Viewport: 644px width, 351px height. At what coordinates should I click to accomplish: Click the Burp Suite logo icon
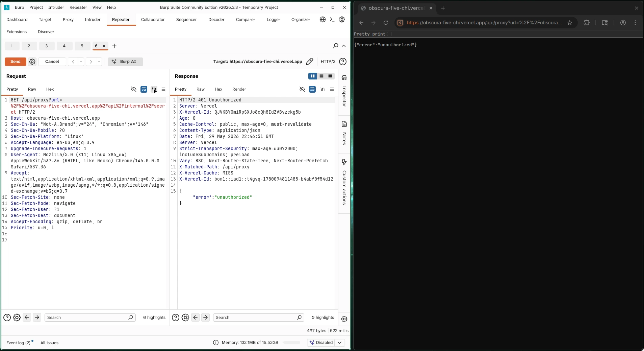(x=7, y=7)
